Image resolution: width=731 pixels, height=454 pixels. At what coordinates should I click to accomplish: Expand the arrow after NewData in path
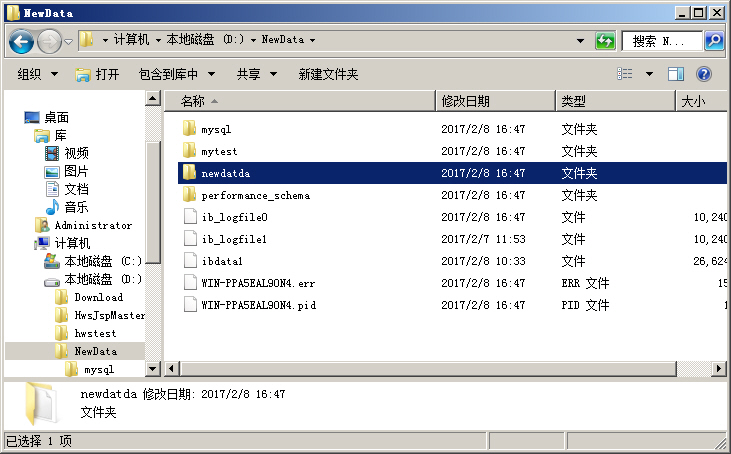click(312, 40)
